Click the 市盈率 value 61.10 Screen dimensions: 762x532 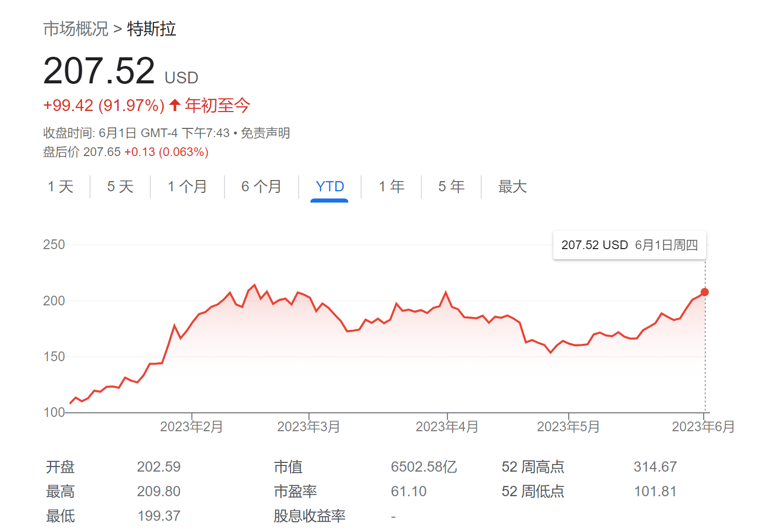point(409,491)
